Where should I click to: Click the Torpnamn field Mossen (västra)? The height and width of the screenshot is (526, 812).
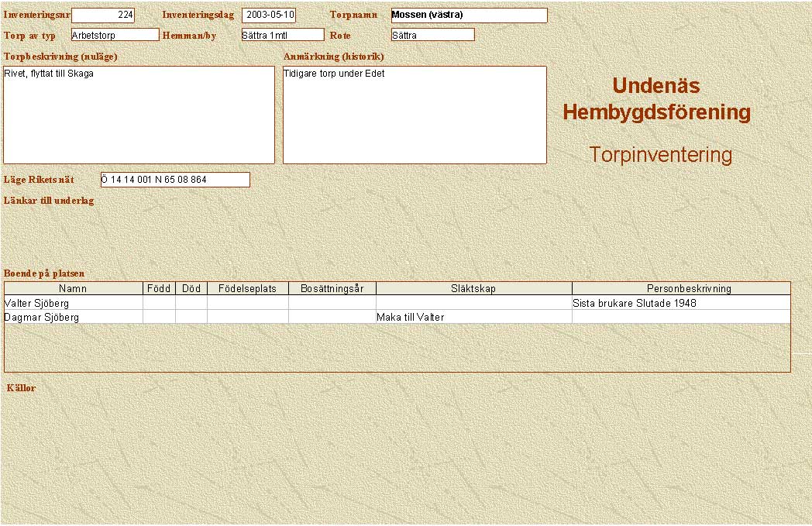click(469, 15)
